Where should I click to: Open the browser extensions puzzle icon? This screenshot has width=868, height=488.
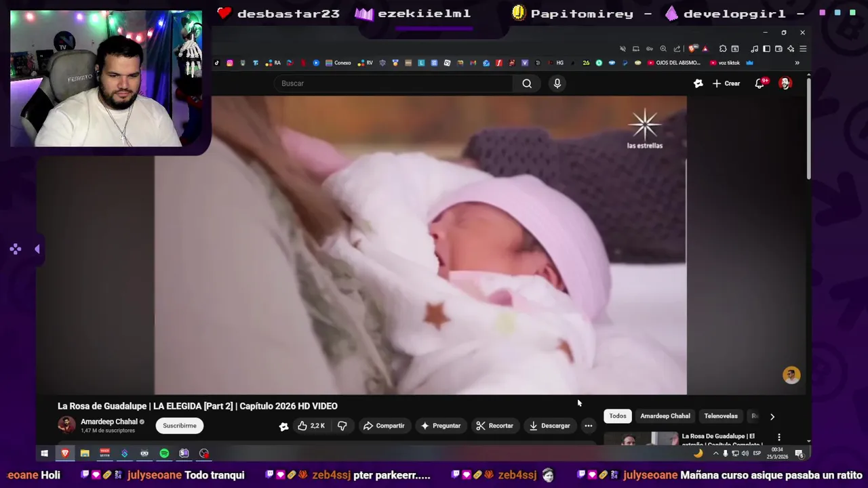click(x=723, y=49)
